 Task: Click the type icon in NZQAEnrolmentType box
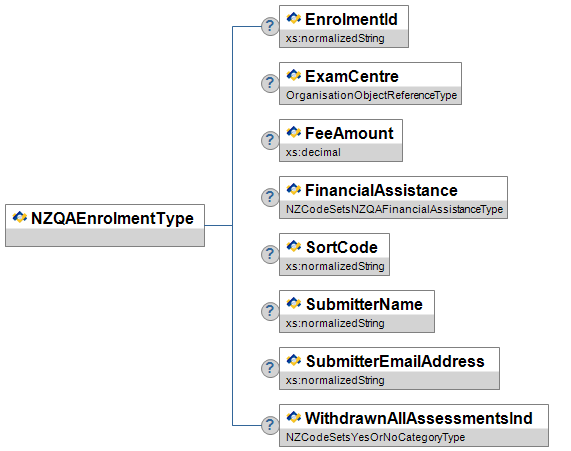point(20,217)
